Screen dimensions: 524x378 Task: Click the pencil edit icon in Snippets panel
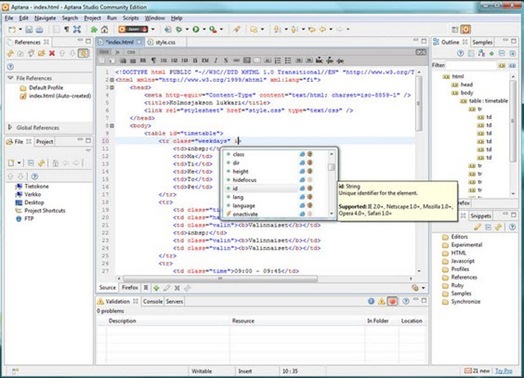478,227
